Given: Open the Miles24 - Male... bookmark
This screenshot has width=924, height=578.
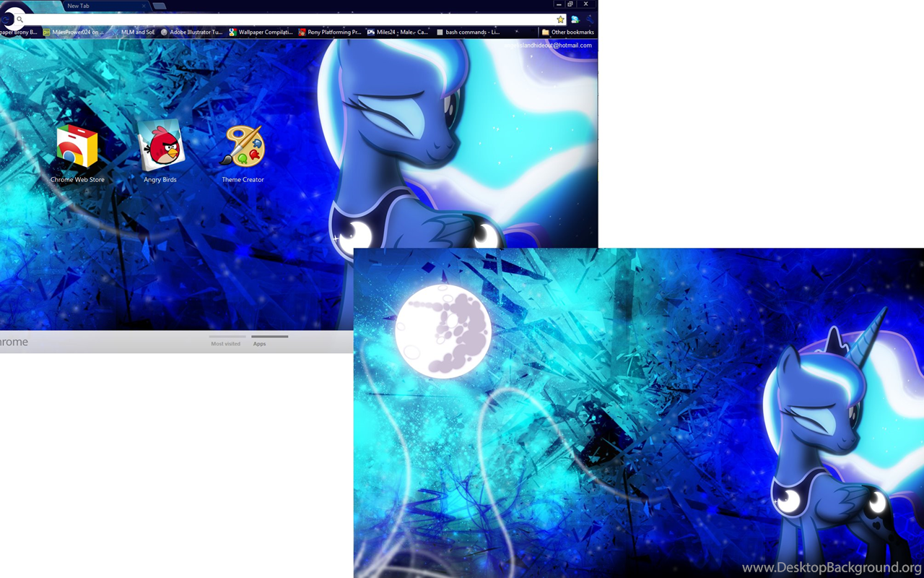Looking at the screenshot, I should point(398,32).
